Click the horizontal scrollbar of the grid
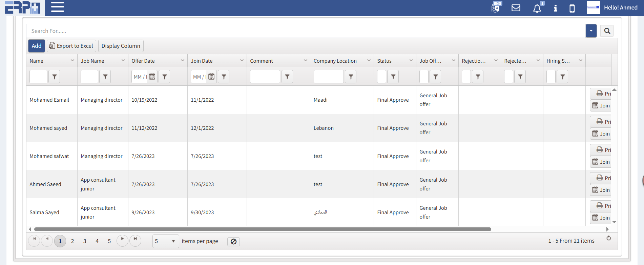The height and width of the screenshot is (265, 644). 263,229
